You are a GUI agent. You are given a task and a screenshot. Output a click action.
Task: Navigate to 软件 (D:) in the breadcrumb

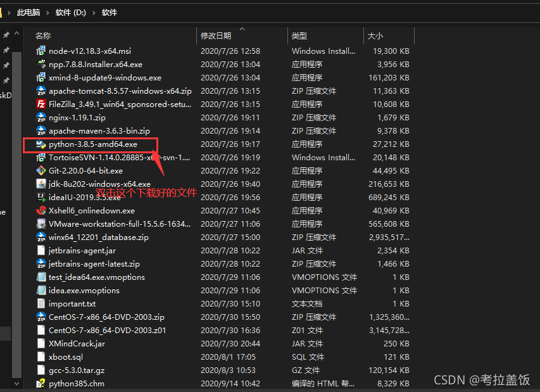[x=71, y=13]
